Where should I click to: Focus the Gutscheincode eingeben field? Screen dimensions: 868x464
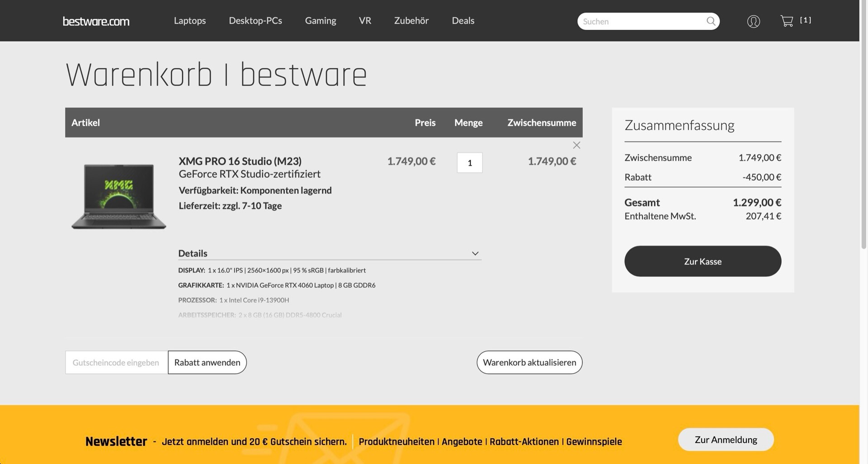point(117,362)
